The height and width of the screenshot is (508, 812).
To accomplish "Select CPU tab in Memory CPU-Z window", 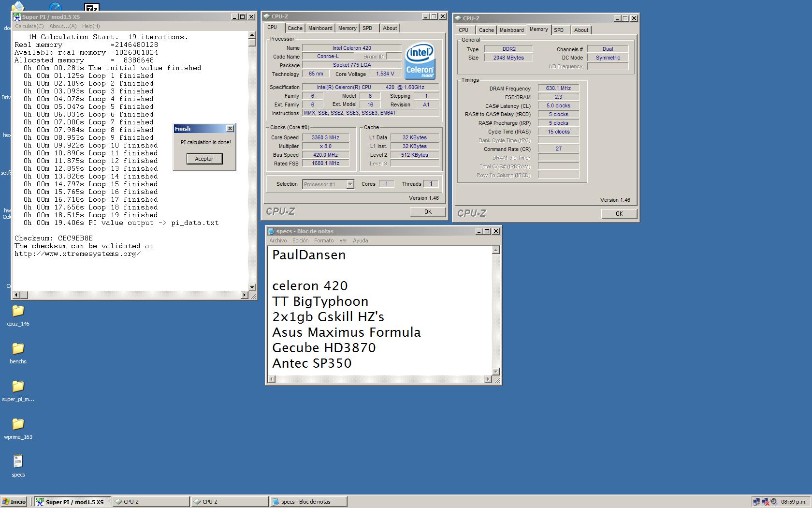I will point(464,30).
